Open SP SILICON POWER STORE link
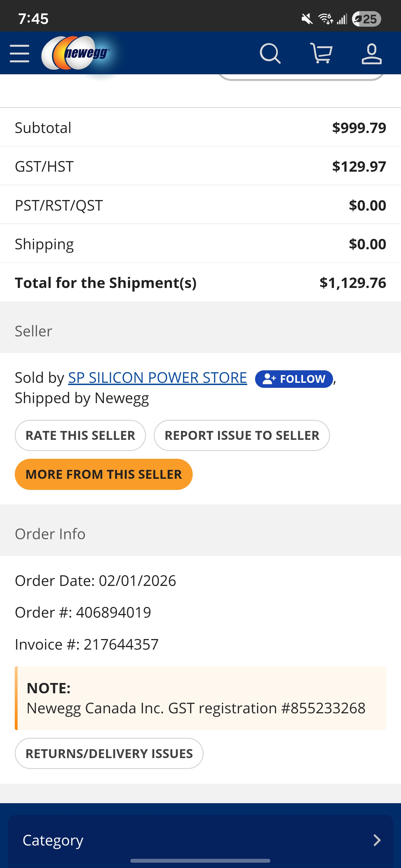The height and width of the screenshot is (868, 401). (158, 378)
